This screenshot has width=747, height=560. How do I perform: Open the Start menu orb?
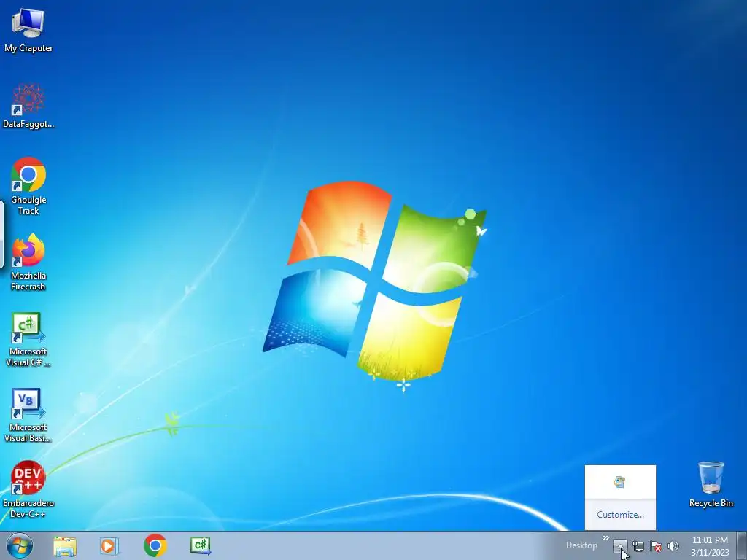(20, 545)
